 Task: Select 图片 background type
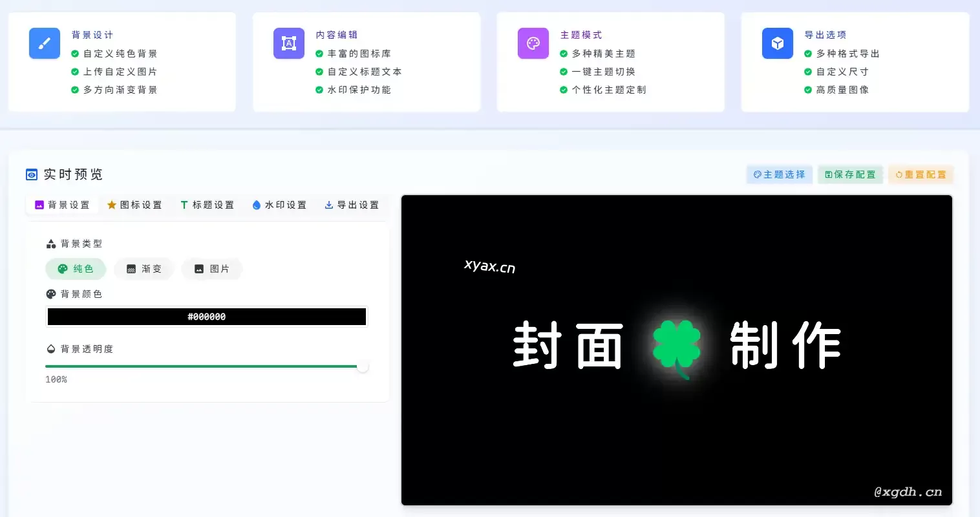pos(212,269)
